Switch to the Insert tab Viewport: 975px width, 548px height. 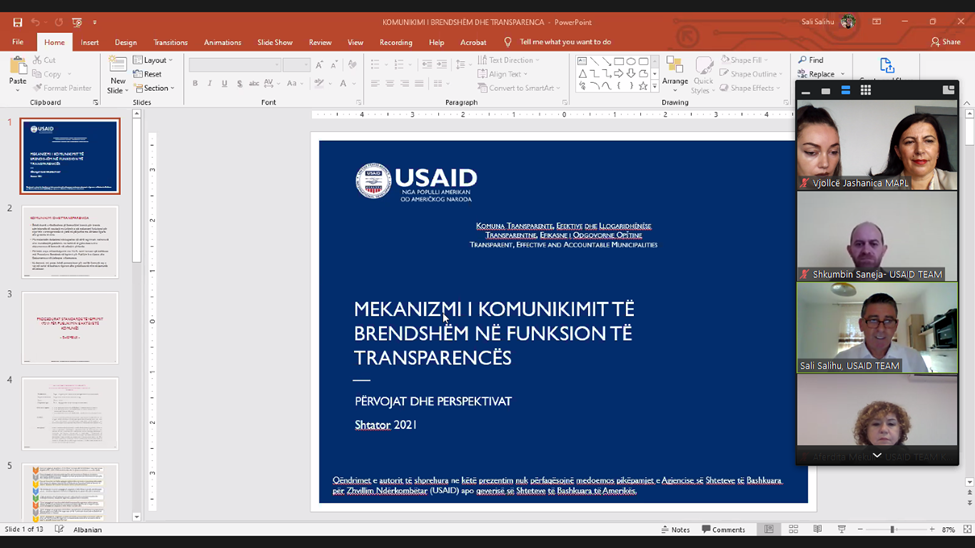click(90, 42)
